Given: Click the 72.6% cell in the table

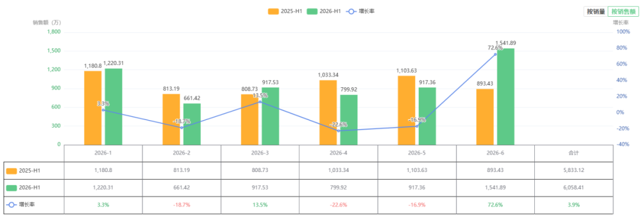Looking at the screenshot, I should coord(496,205).
